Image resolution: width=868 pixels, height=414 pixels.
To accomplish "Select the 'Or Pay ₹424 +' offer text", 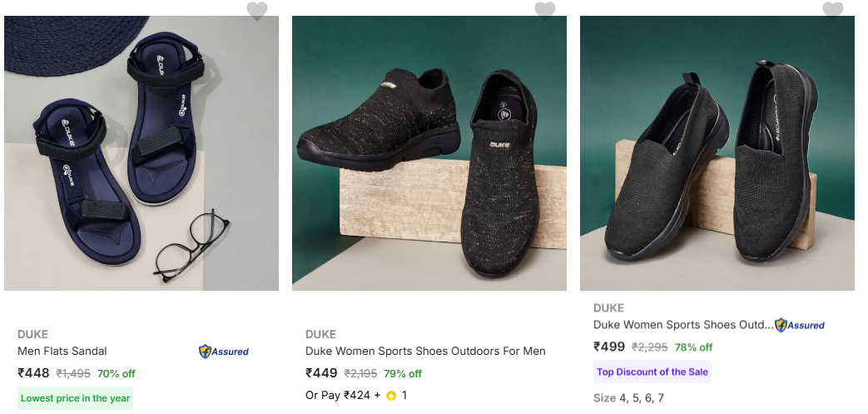I will coord(342,396).
